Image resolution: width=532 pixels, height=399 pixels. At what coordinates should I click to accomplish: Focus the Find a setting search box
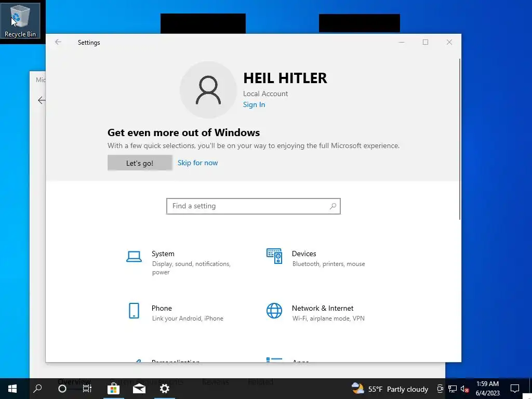click(253, 206)
